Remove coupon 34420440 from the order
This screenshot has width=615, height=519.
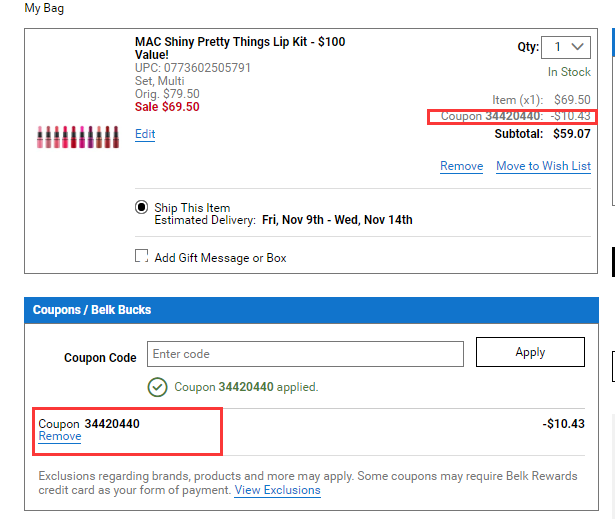[60, 437]
